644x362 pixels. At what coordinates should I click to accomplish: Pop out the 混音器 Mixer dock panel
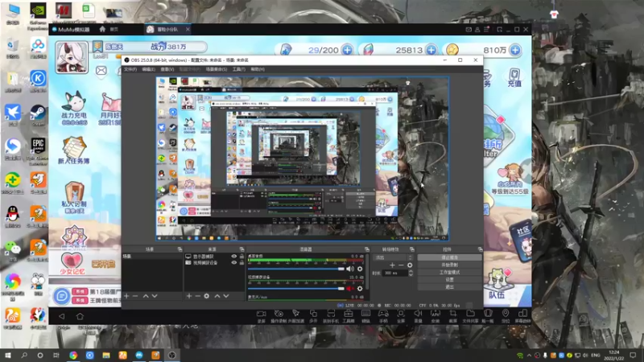367,249
